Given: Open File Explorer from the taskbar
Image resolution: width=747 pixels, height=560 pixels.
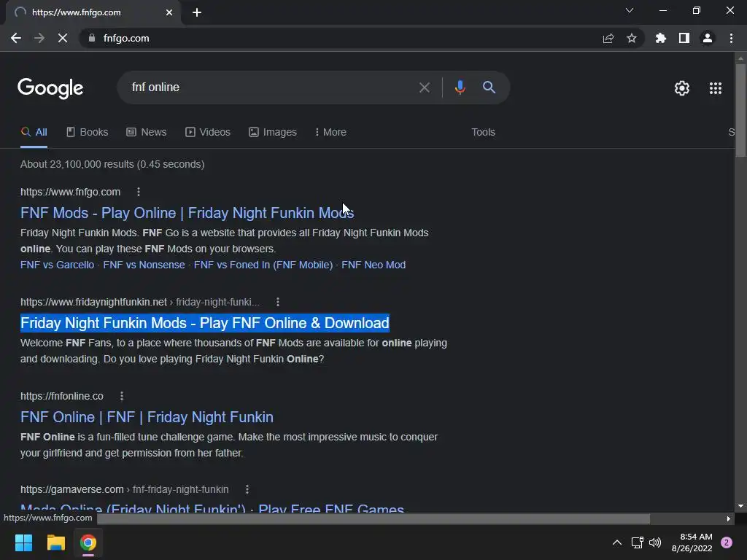Looking at the screenshot, I should [55, 542].
